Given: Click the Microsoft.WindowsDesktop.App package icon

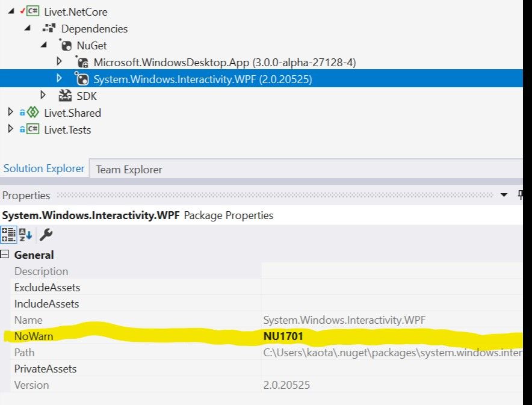Looking at the screenshot, I should (x=82, y=62).
